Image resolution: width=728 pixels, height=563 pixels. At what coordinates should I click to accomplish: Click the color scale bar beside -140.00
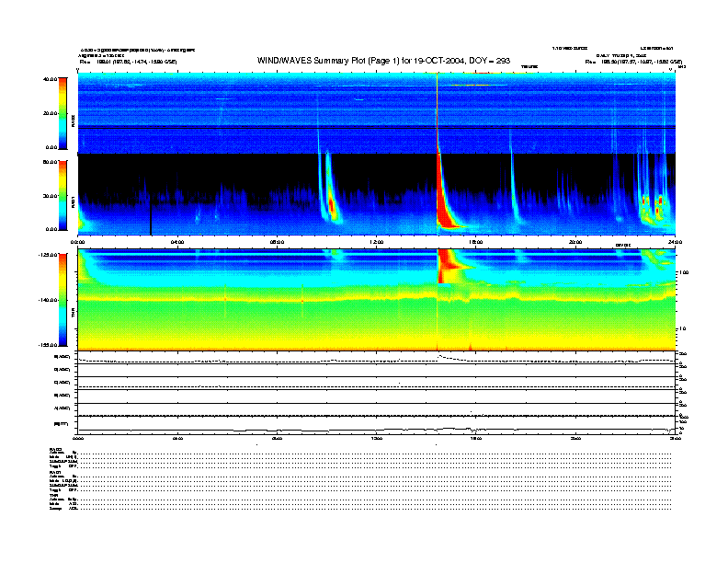tap(62, 300)
